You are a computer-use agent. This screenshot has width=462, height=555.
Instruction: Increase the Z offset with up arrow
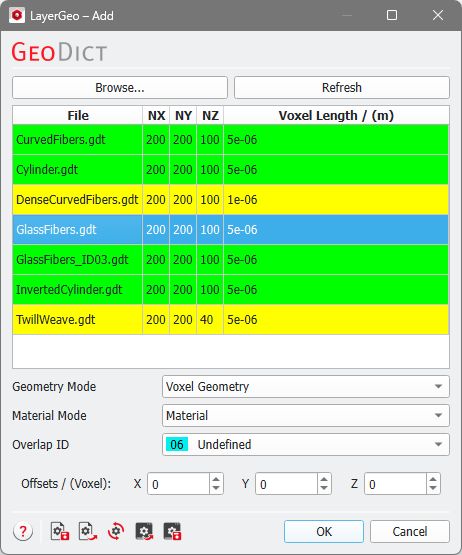433,479
